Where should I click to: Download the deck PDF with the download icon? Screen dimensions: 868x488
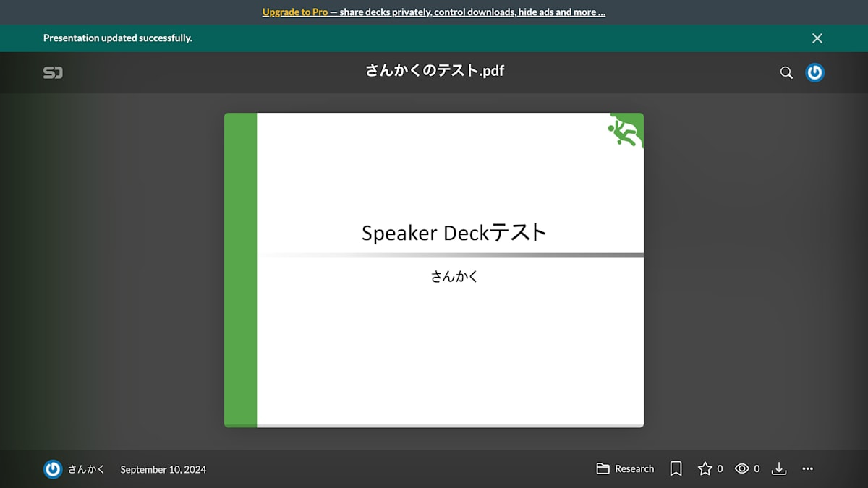[779, 469]
